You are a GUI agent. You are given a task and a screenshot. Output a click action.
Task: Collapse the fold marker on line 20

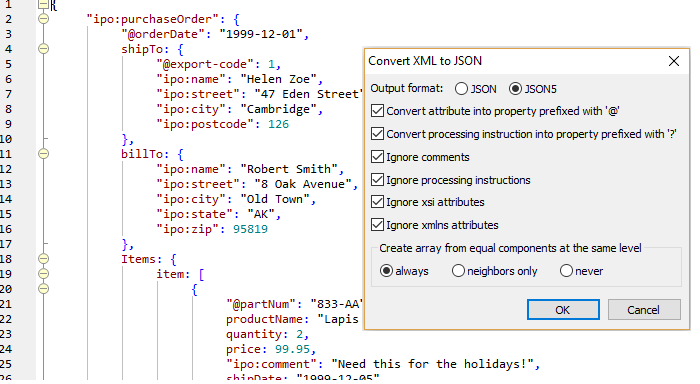pyautogui.click(x=43, y=289)
